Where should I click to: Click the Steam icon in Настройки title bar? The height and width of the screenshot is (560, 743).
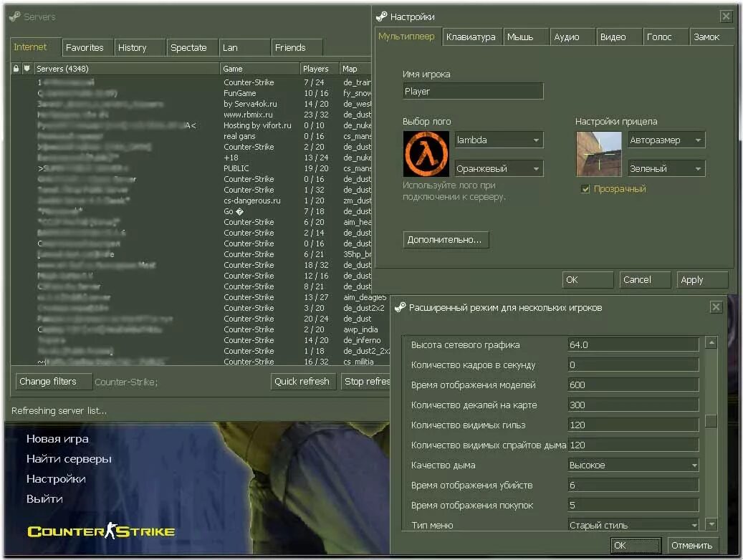click(381, 16)
